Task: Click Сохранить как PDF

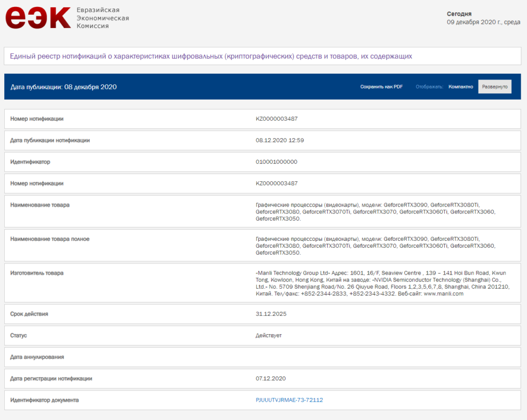Action: point(381,87)
